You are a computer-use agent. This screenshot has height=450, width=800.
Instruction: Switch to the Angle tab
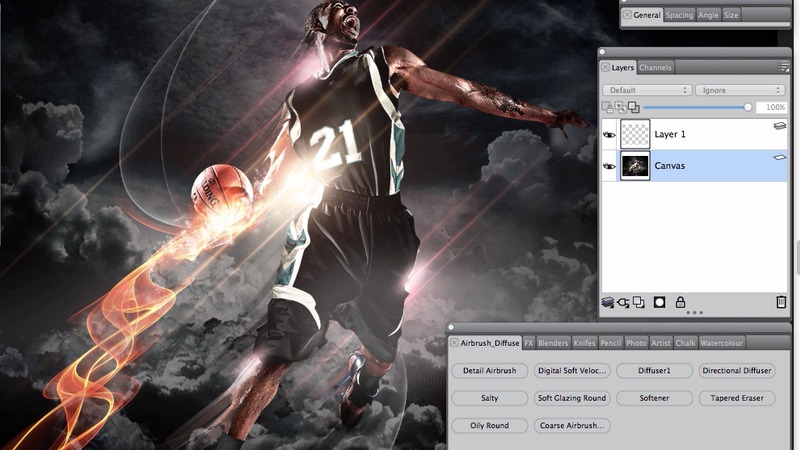coord(708,15)
